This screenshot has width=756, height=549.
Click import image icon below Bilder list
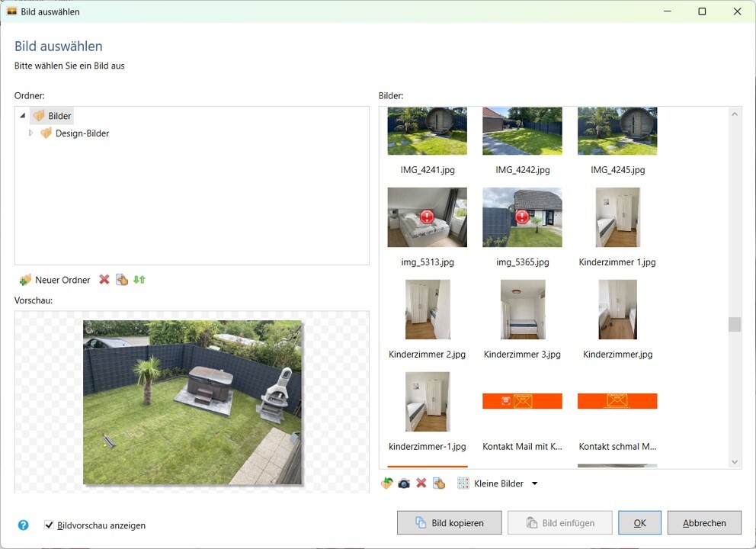[386, 483]
